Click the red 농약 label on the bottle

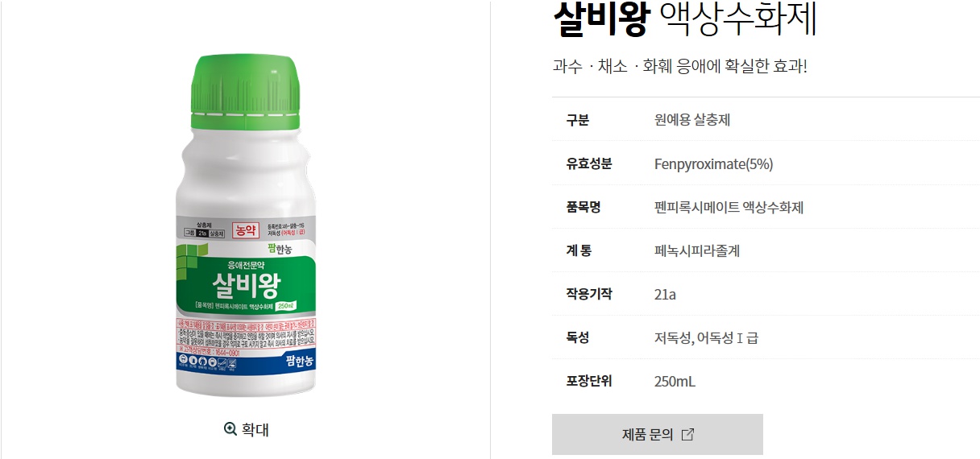(x=243, y=230)
